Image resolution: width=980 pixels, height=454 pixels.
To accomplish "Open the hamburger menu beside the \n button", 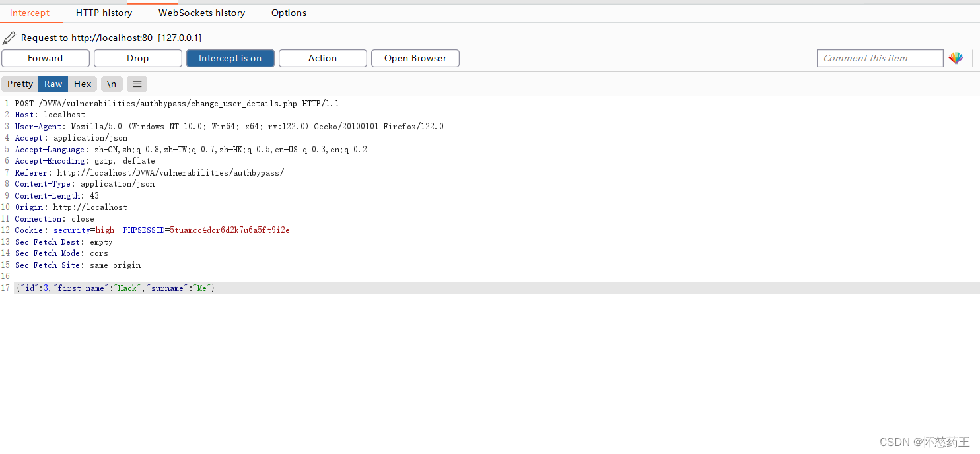I will coord(137,84).
